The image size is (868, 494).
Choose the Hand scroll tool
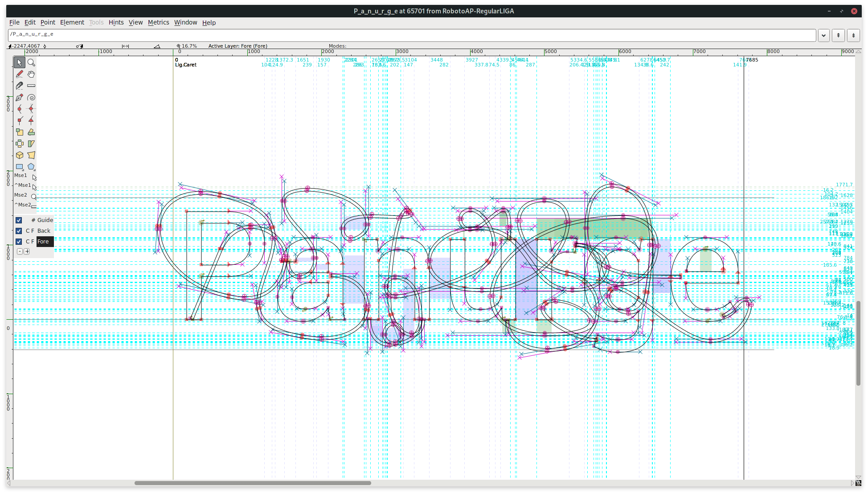click(31, 74)
